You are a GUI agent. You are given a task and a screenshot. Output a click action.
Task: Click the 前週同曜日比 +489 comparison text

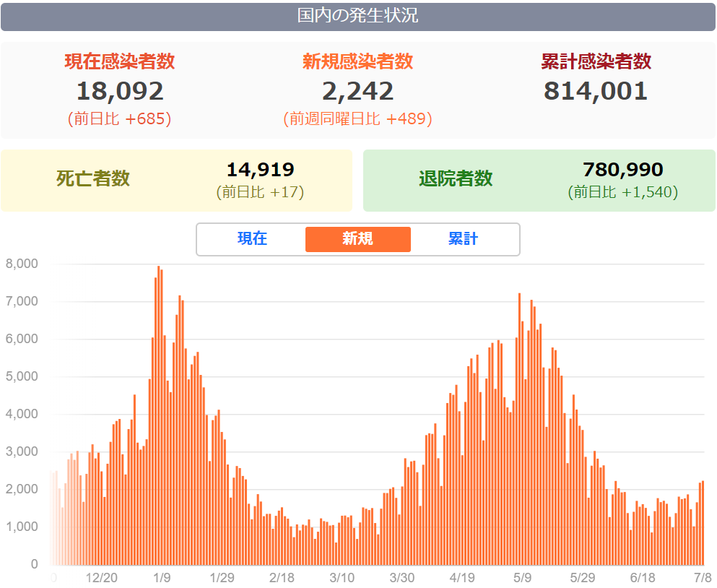click(x=357, y=119)
